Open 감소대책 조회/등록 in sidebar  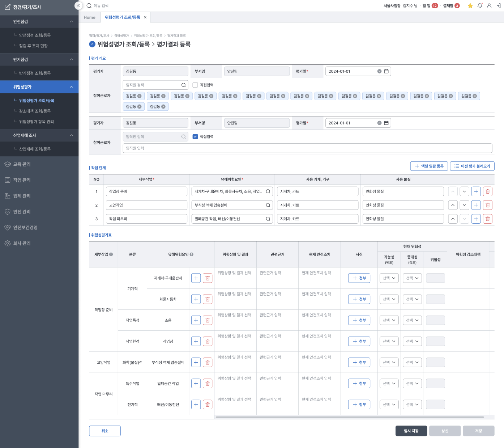click(35, 111)
